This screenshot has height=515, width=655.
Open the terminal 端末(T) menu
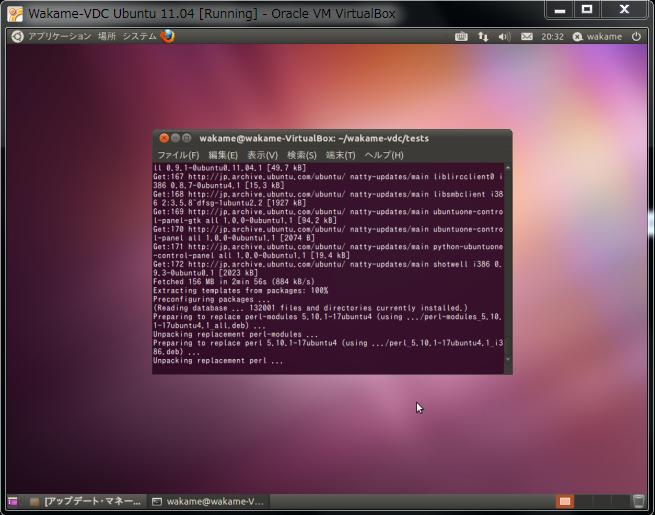coord(340,155)
